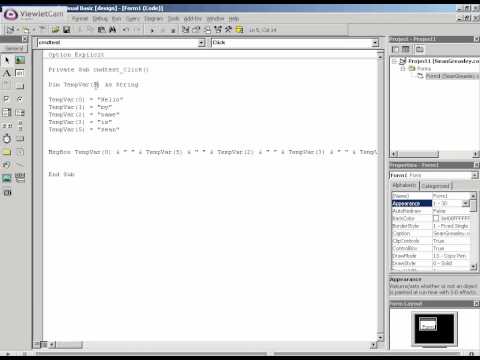Open the Run menu
The height and width of the screenshot is (360, 480).
tap(116, 19)
